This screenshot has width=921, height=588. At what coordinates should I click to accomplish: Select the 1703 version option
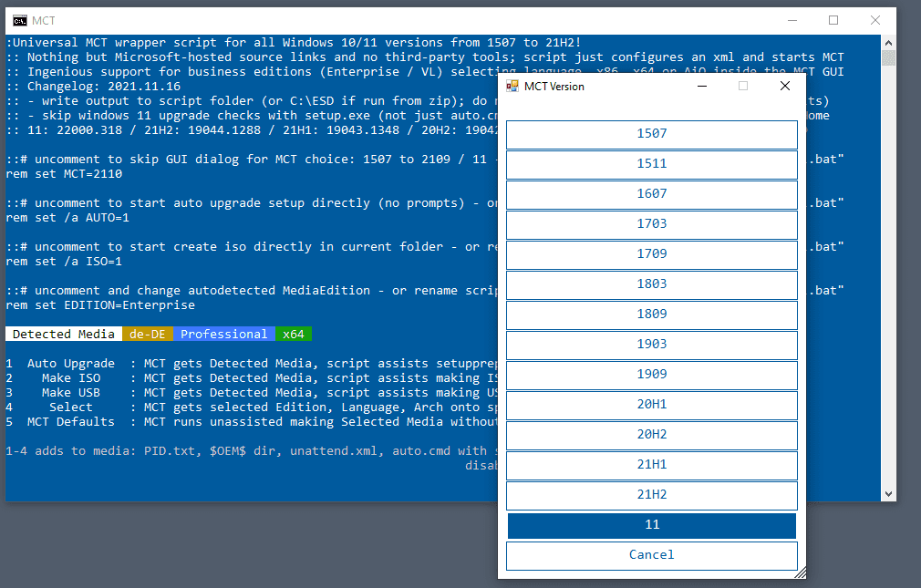[651, 224]
